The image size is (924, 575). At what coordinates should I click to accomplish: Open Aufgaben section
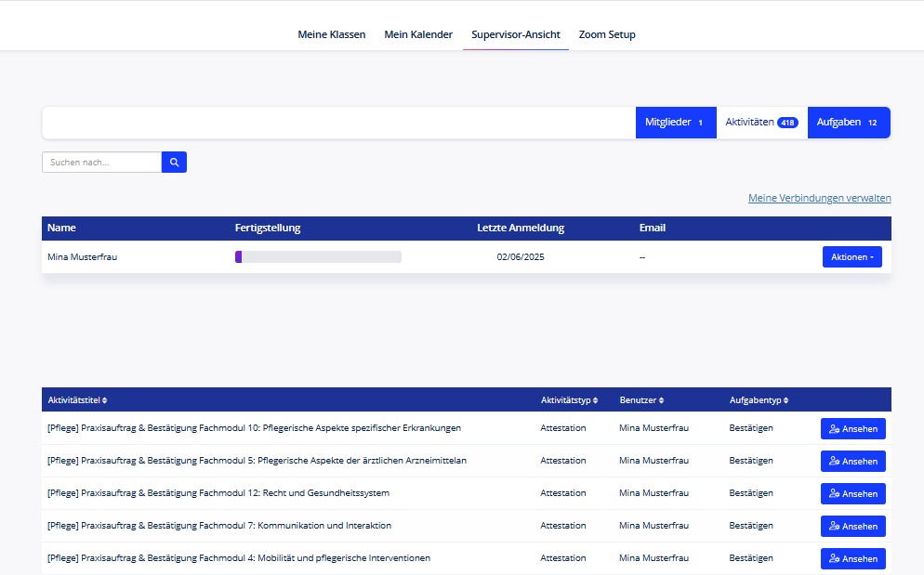(848, 123)
